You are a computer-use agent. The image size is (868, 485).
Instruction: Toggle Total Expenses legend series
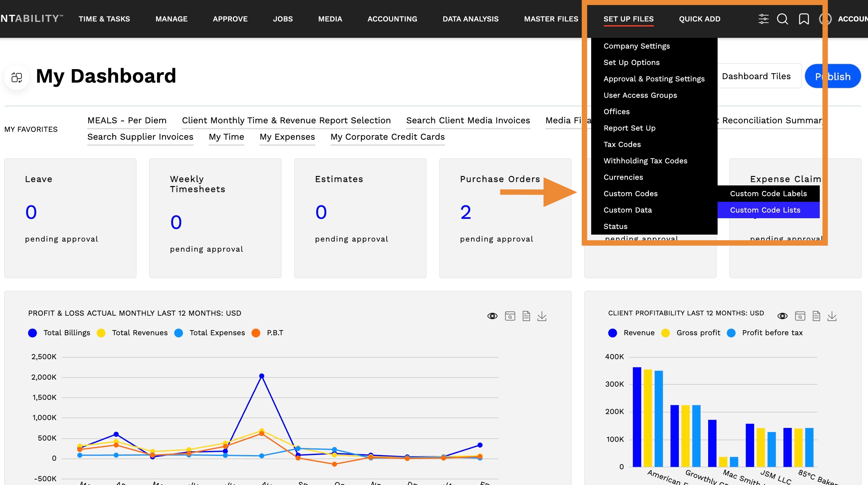(x=210, y=333)
